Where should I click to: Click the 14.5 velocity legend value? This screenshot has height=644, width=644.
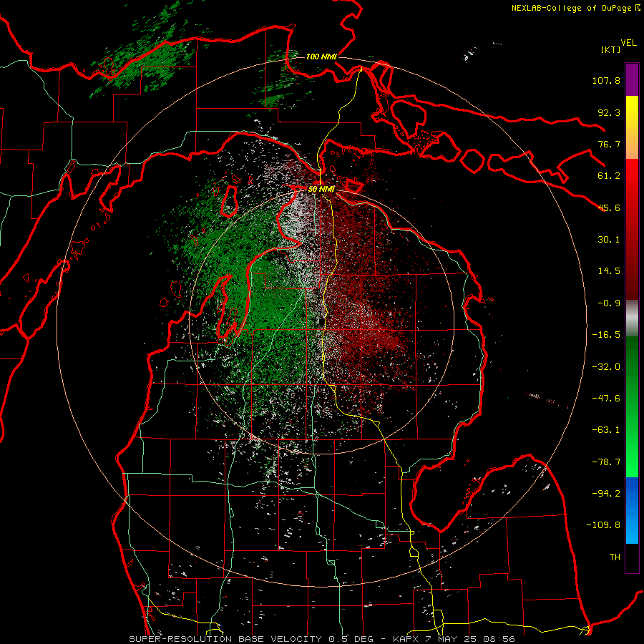pos(609,271)
